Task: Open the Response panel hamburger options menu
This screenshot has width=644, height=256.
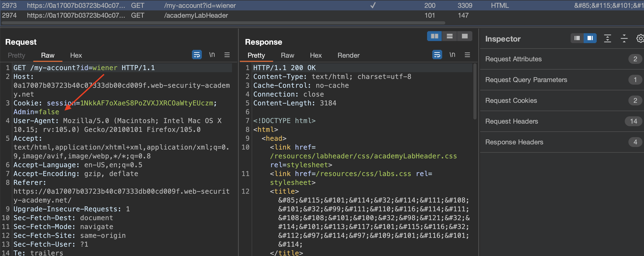Action: click(467, 55)
